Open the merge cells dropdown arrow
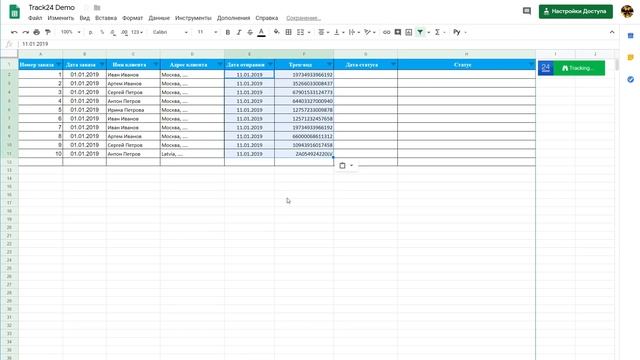Screen dimensions: 640x360 click(309, 32)
